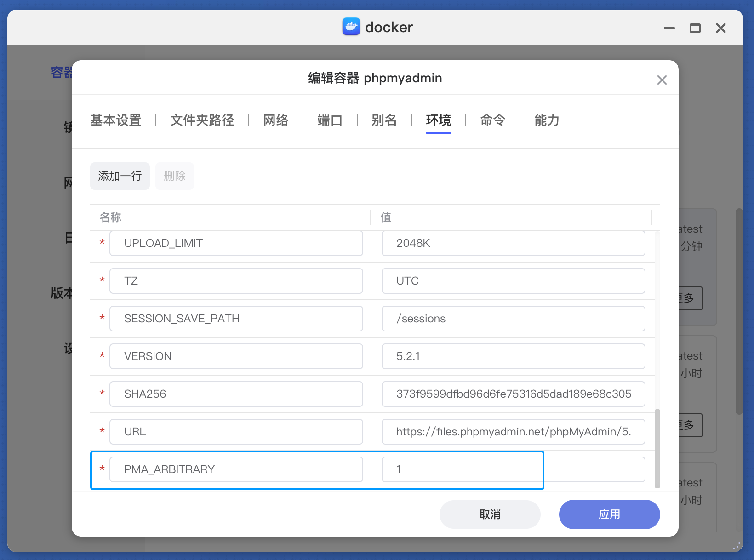Edit the UTC value field
This screenshot has height=560, width=754.
[x=514, y=281]
